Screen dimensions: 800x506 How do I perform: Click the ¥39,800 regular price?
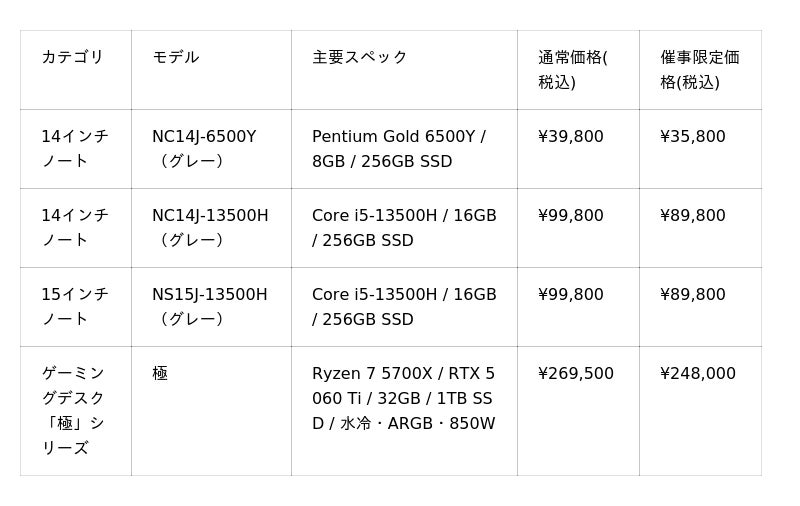coord(571,136)
